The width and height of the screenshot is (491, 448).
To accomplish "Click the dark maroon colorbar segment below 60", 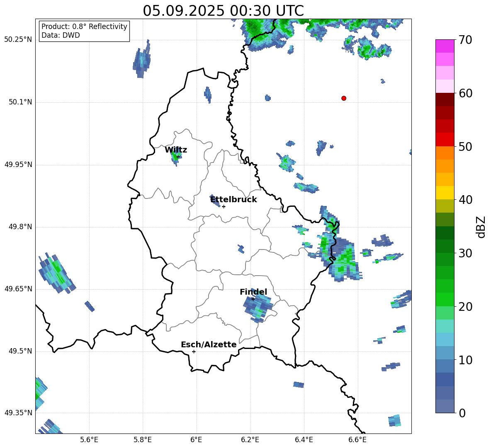I will pos(445,100).
